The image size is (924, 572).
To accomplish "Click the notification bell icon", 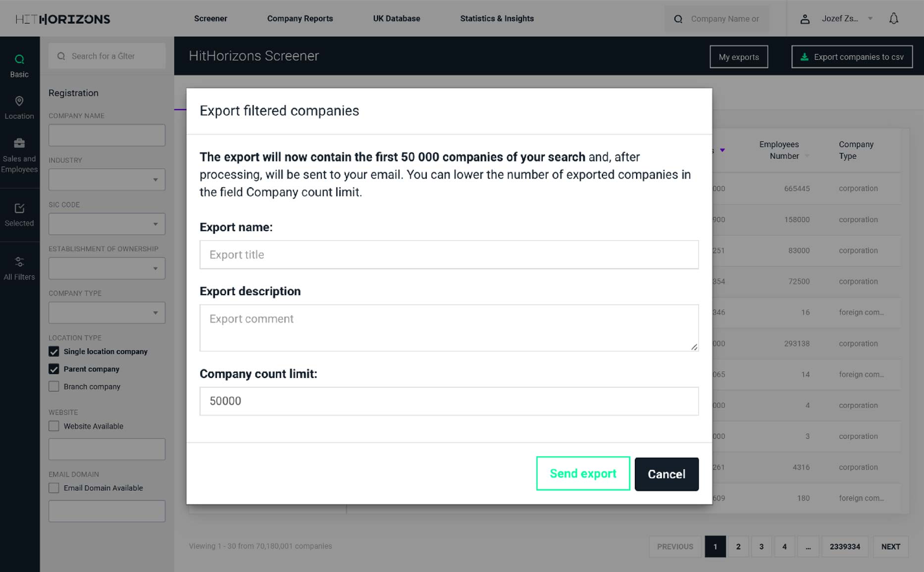I will point(894,19).
